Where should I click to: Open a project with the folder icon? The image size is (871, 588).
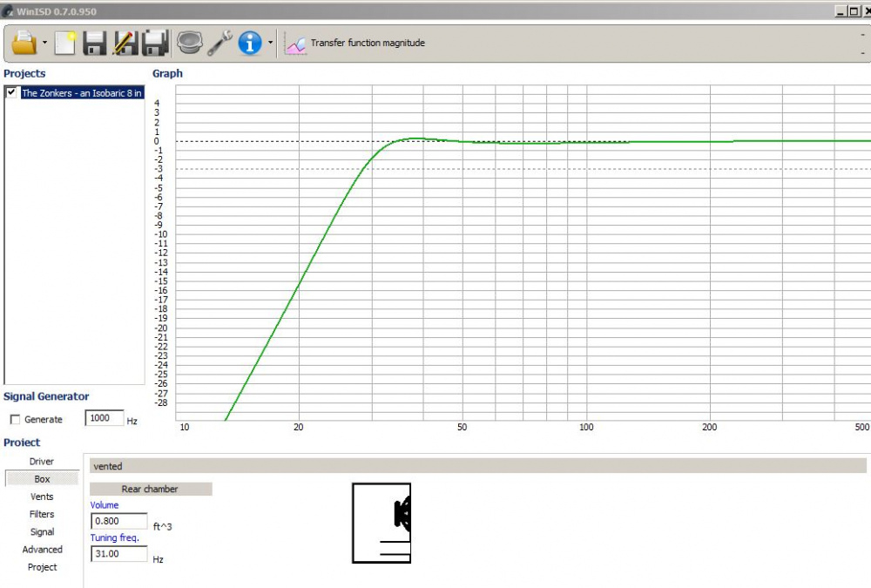click(x=24, y=42)
